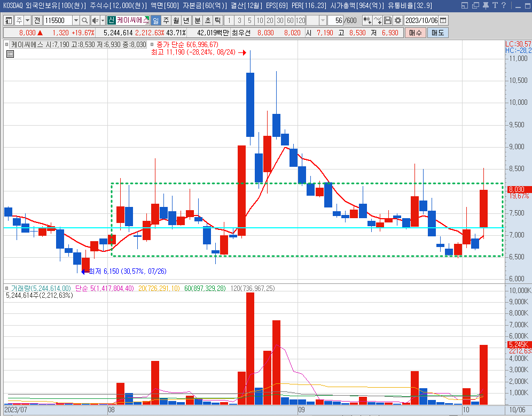
Task: Select daily 일 chart period
Action: coord(156,21)
